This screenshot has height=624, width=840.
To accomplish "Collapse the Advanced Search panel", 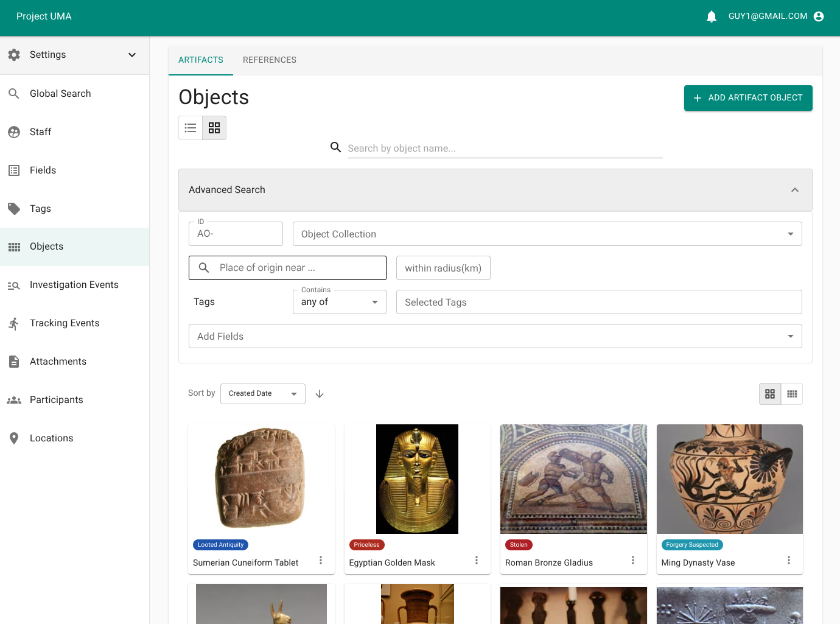I will coord(795,190).
